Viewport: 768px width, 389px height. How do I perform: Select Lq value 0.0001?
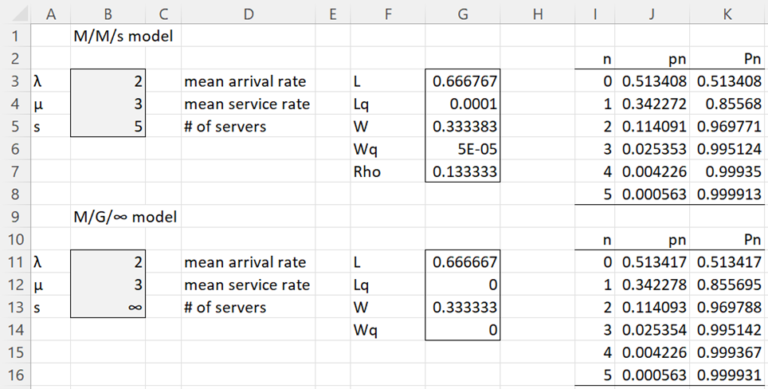coord(462,104)
